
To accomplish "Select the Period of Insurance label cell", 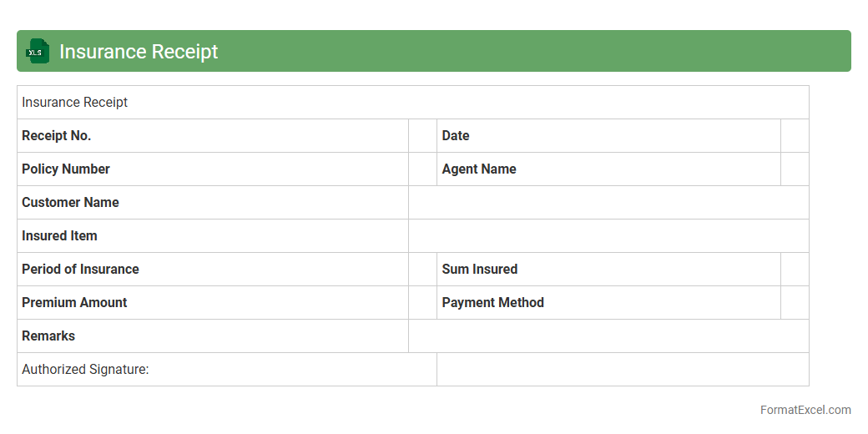I will point(213,270).
